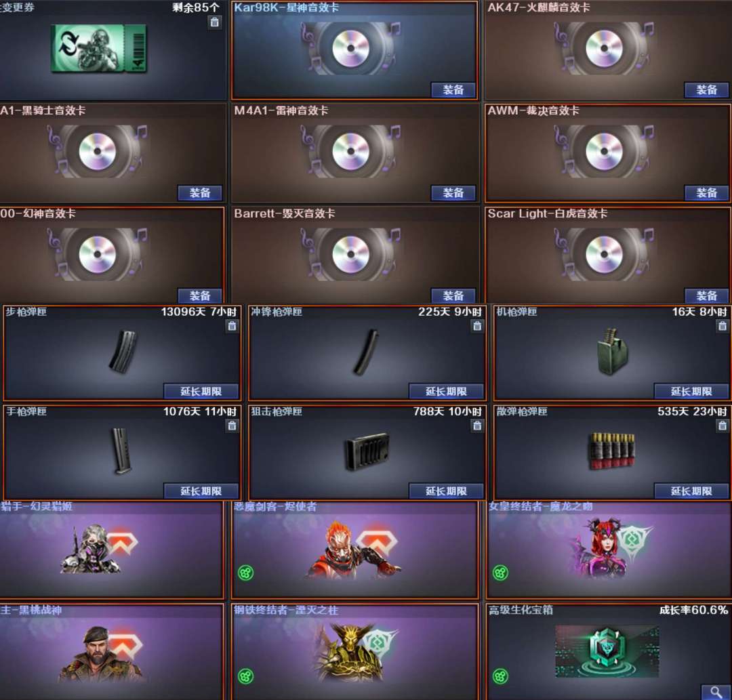Screen dimensions: 732x700
Task: Click the trash icon on 散弹枪弹匣
Action: pos(723,426)
